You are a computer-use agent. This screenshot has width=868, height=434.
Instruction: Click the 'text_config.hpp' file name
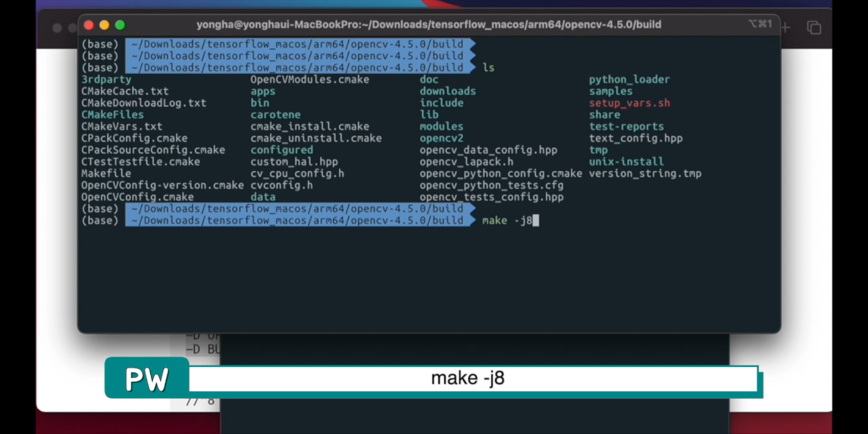tap(636, 138)
